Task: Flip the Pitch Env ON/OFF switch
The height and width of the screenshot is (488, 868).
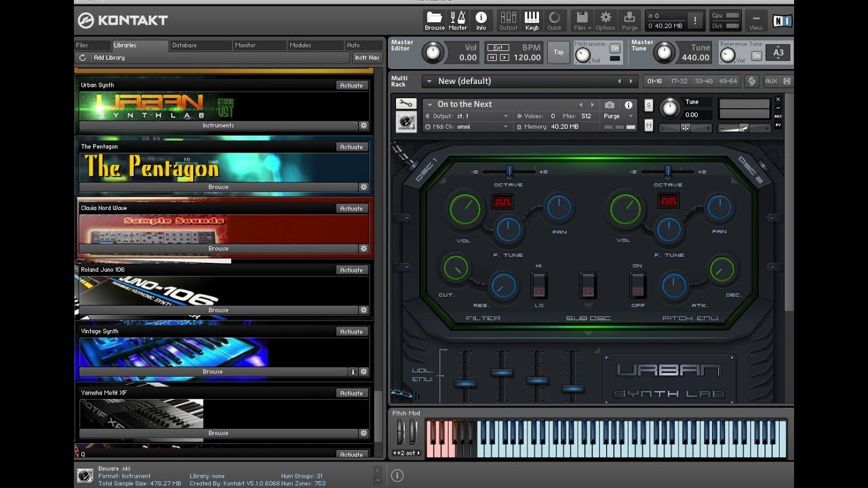Action: coord(637,285)
